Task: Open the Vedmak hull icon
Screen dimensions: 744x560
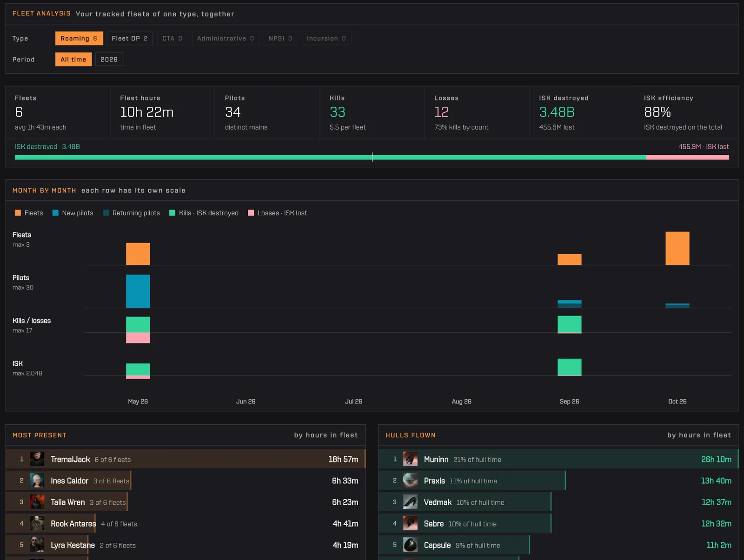Action: pos(410,502)
